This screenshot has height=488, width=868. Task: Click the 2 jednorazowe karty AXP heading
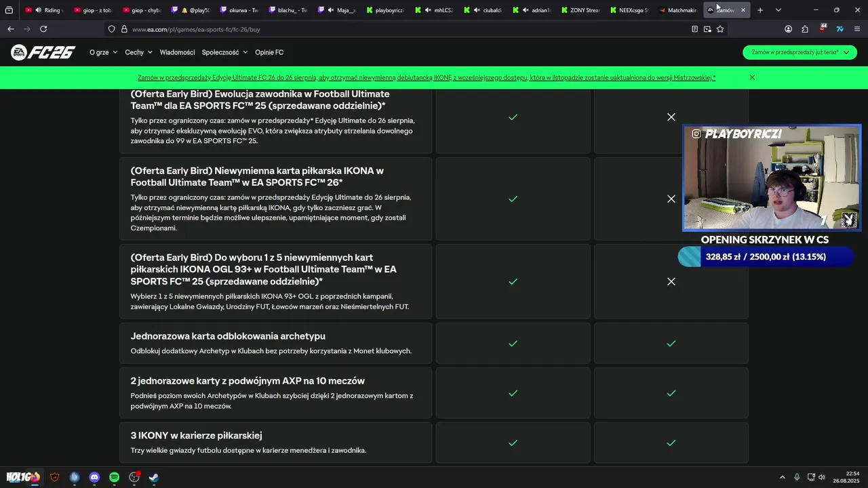248,381
